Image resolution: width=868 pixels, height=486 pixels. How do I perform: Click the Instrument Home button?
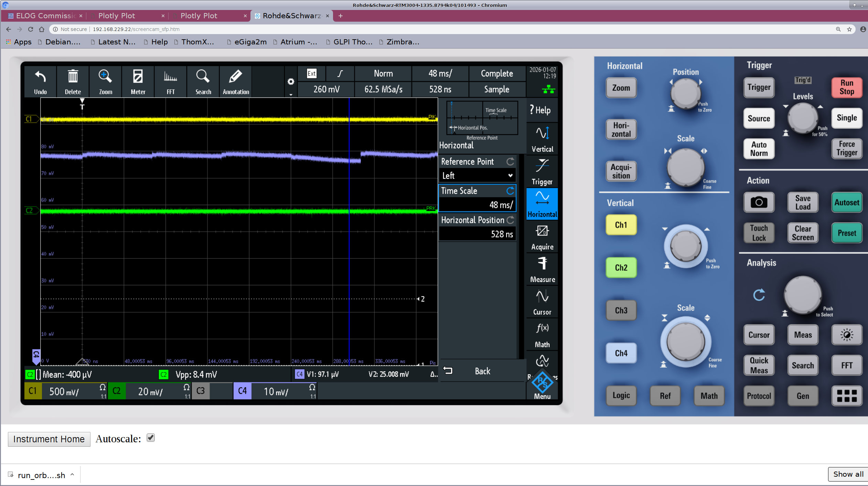(x=49, y=439)
